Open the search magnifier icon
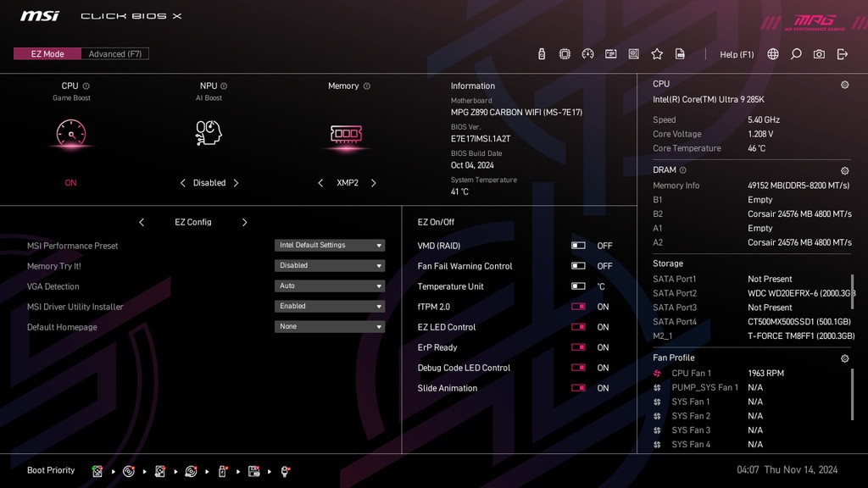The height and width of the screenshot is (488, 868). [796, 53]
